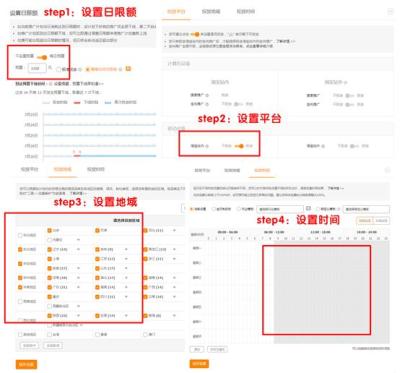Click the orange square icon ending the daily limit row
Viewport: 400px width, 373px height.
[x=128, y=69]
